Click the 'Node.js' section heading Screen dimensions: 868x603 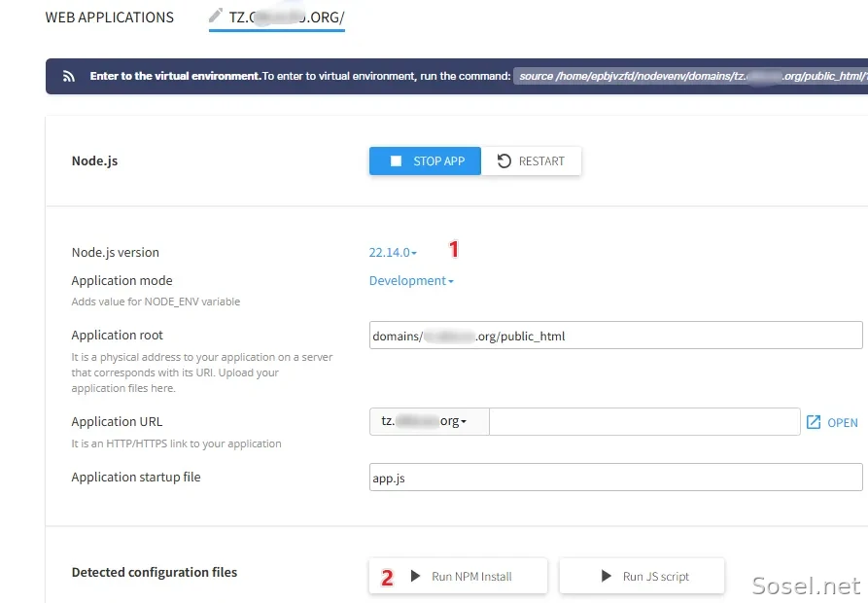tap(94, 161)
